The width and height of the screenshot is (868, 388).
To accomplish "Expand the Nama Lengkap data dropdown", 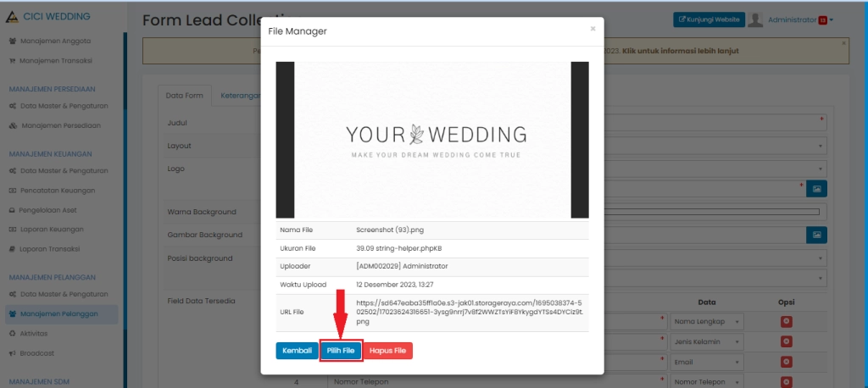I will pyautogui.click(x=708, y=321).
